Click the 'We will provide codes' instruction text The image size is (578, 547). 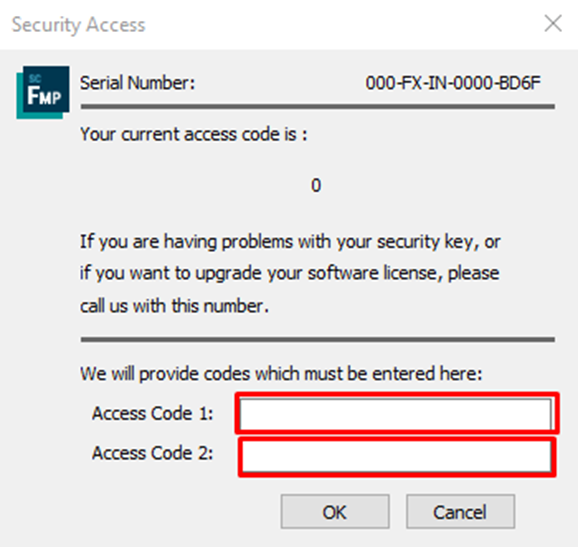coord(281,374)
